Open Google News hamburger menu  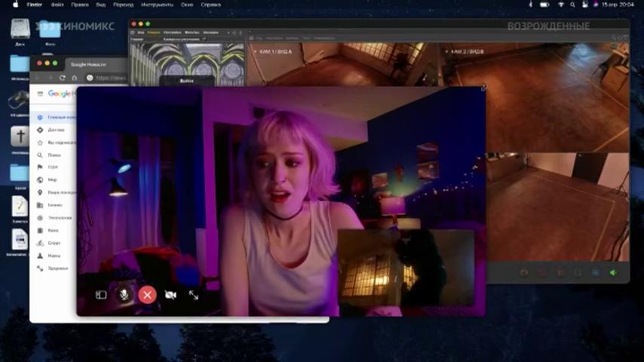(x=40, y=94)
